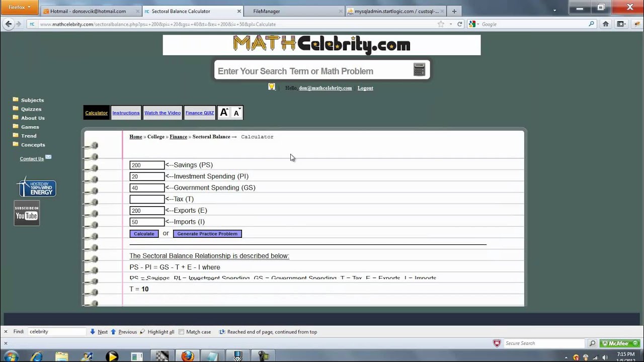Open Internet Explorer from the taskbar
The height and width of the screenshot is (362, 644).
tap(37, 356)
